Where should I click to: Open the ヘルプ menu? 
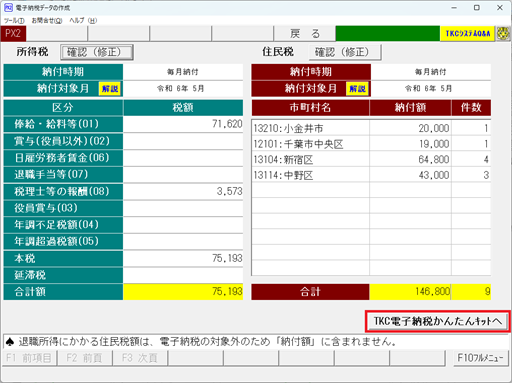(x=83, y=21)
